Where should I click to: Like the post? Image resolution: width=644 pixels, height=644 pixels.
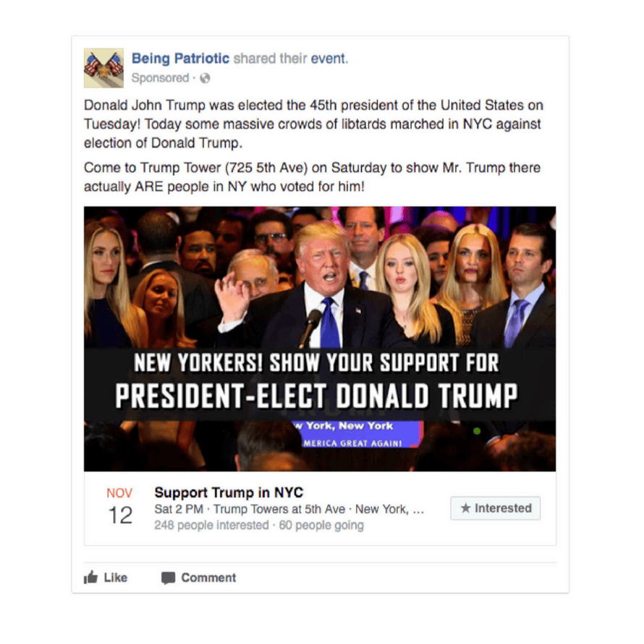coord(106,577)
